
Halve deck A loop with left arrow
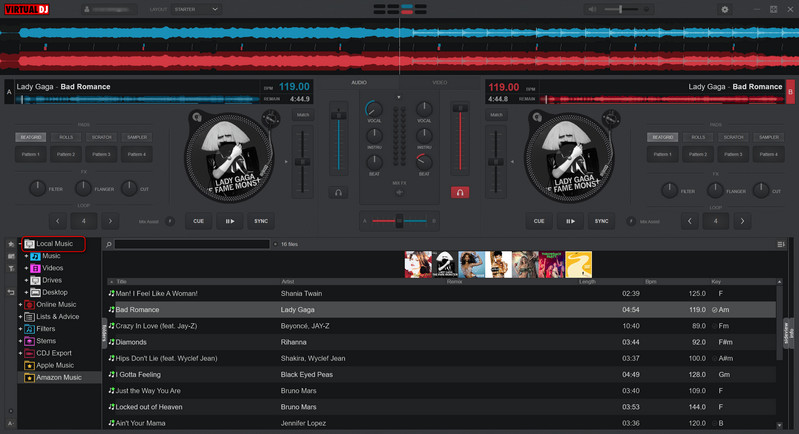coord(58,221)
